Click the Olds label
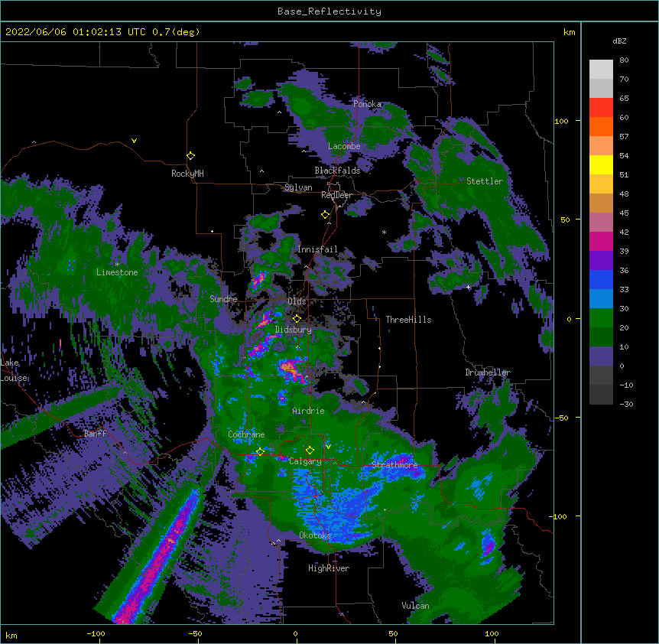659x644 pixels. pyautogui.click(x=297, y=301)
